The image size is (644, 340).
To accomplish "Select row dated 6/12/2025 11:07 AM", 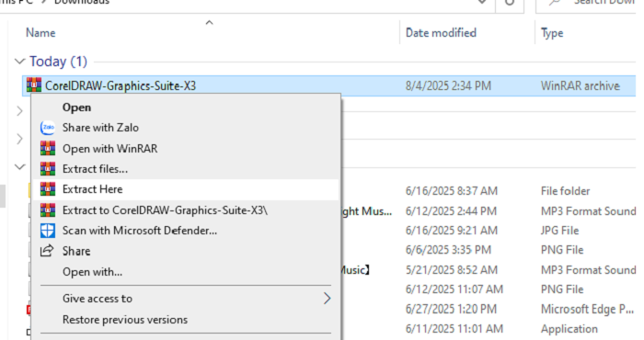I will (x=454, y=289).
